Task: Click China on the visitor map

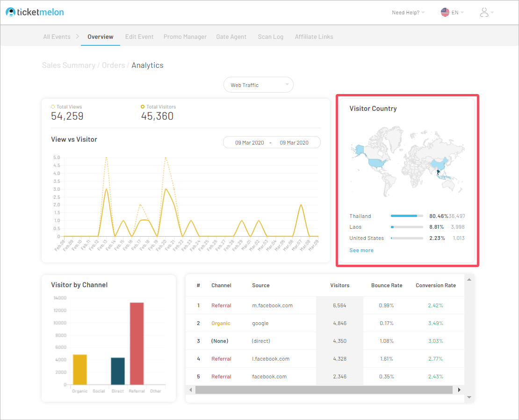Action: coord(439,164)
